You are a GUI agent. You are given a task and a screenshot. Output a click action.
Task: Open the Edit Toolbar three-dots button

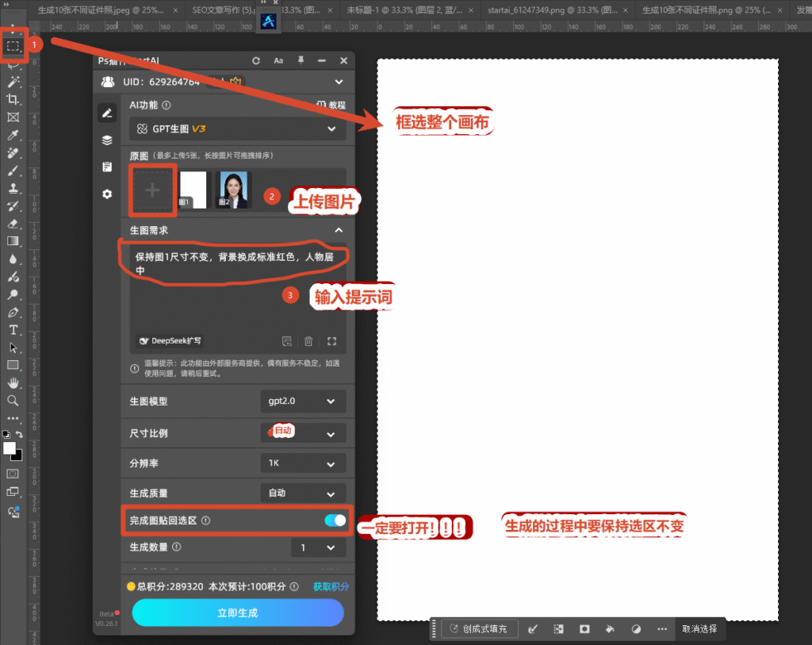[x=13, y=418]
